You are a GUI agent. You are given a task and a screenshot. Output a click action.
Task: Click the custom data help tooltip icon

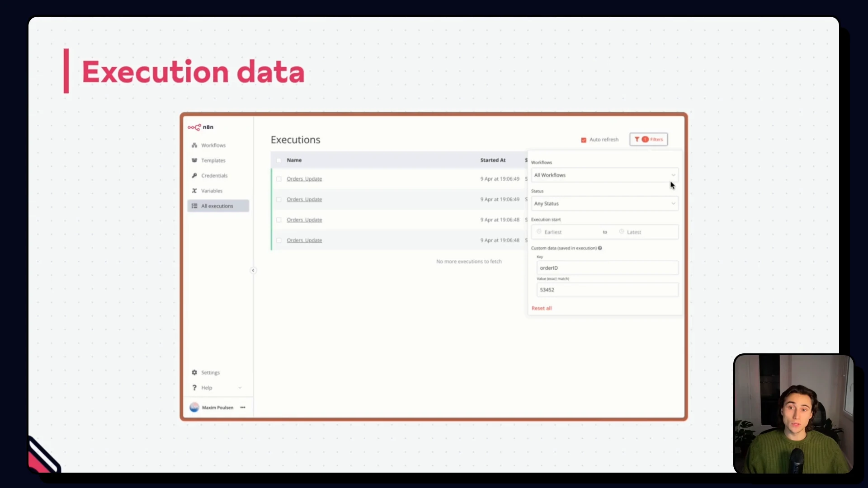click(600, 248)
